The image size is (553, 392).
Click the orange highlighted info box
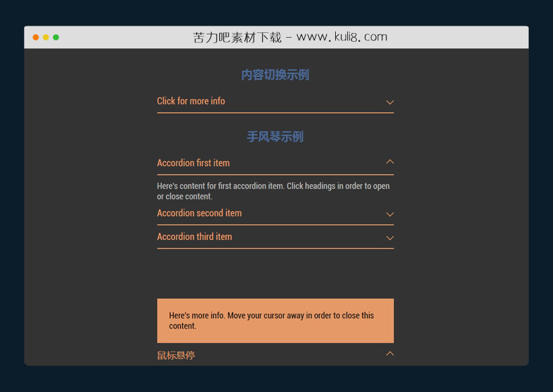275,321
